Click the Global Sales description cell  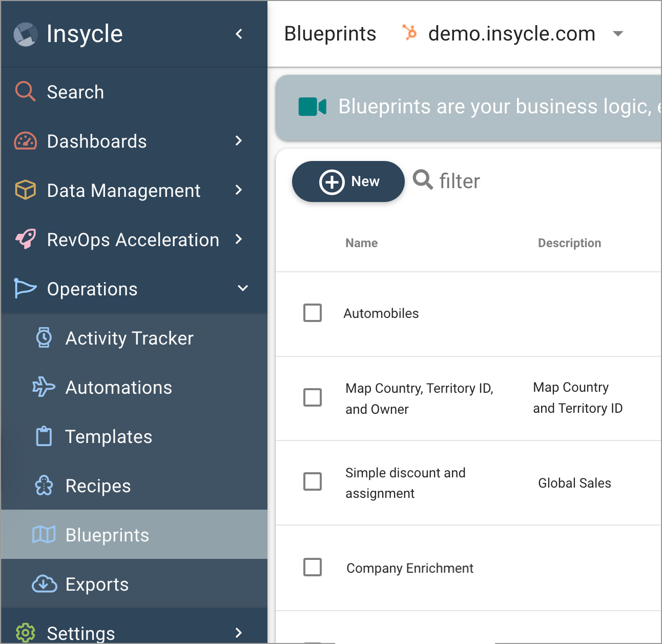coord(574,483)
